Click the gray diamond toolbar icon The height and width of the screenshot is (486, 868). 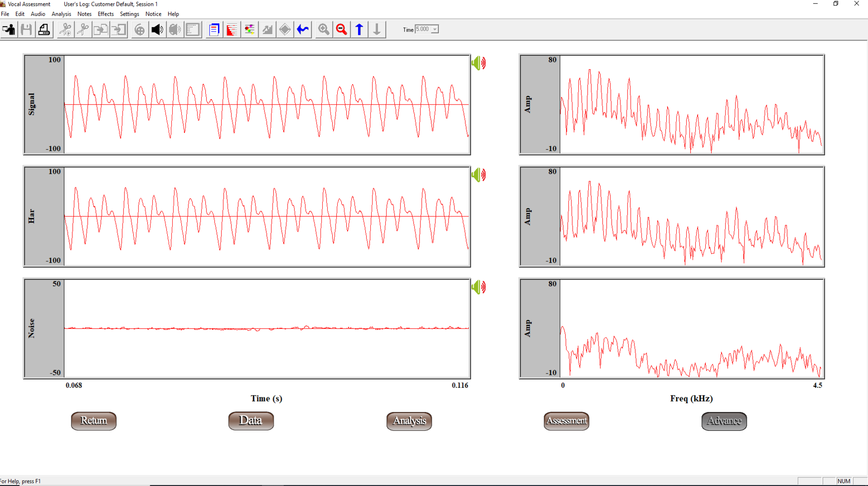click(285, 30)
